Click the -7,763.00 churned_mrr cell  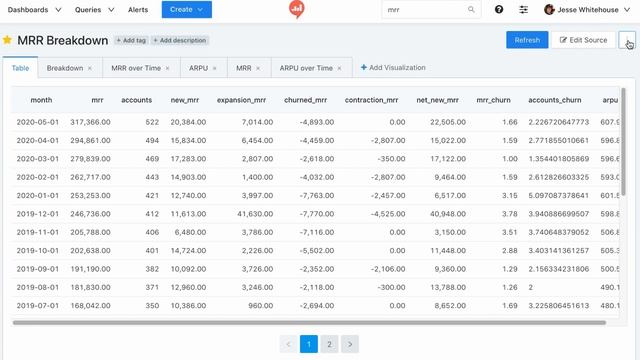coord(316,196)
